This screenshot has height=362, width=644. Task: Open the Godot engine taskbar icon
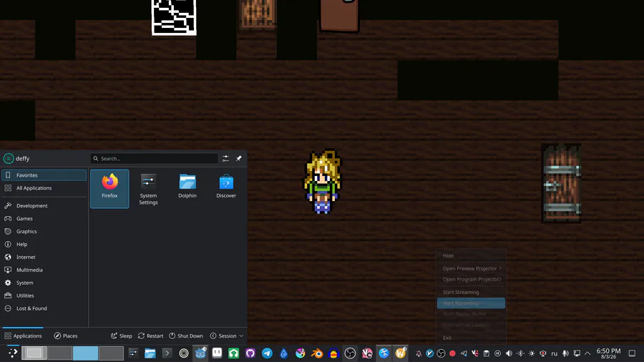200,353
